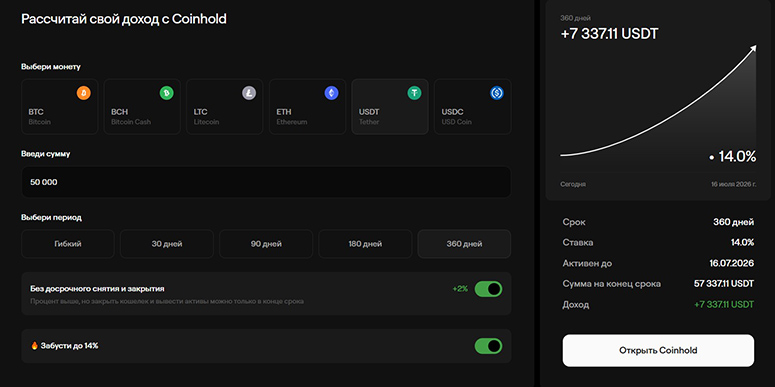Click the +7 337.11 USDT chart heading
This screenshot has height=387, width=775.
coord(609,34)
